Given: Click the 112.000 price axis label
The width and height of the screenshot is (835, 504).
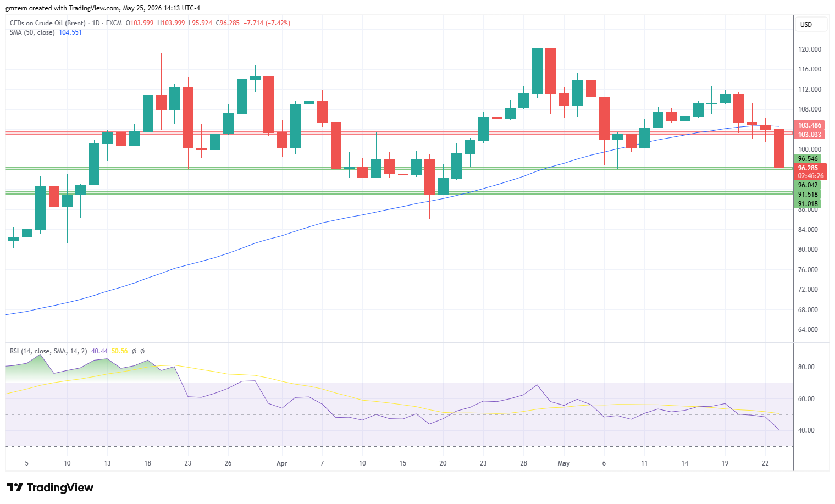Looking at the screenshot, I should click(x=810, y=90).
